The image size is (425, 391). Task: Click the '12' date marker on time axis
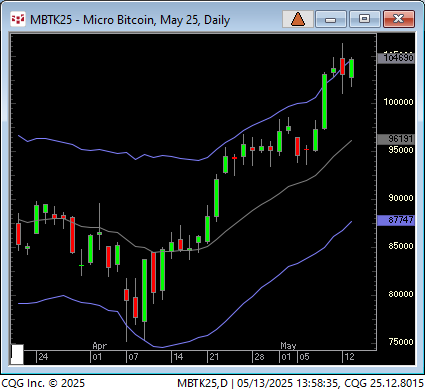tap(349, 357)
